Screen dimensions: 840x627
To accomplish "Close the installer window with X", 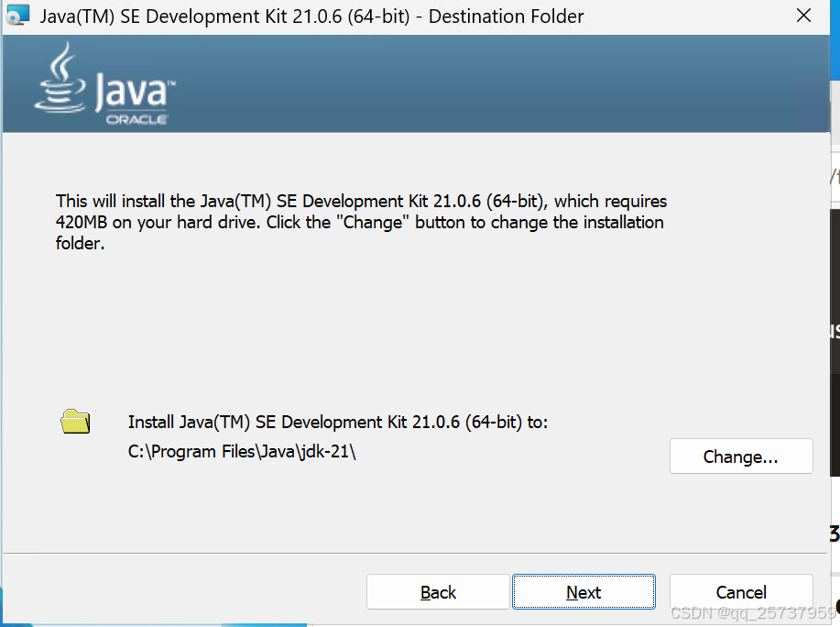I will [x=803, y=16].
